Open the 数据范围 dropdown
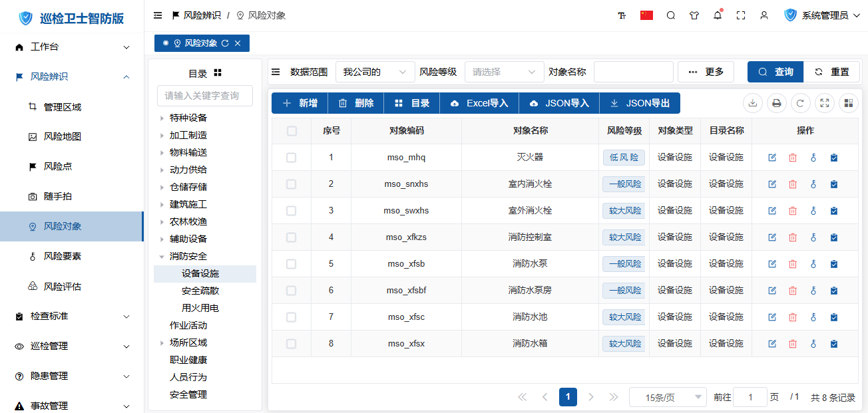Image resolution: width=868 pixels, height=413 pixels. point(375,72)
